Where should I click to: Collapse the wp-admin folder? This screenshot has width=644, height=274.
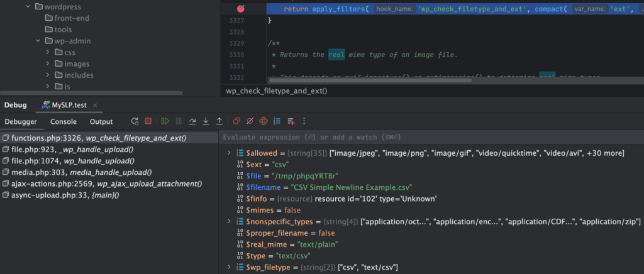click(38, 41)
